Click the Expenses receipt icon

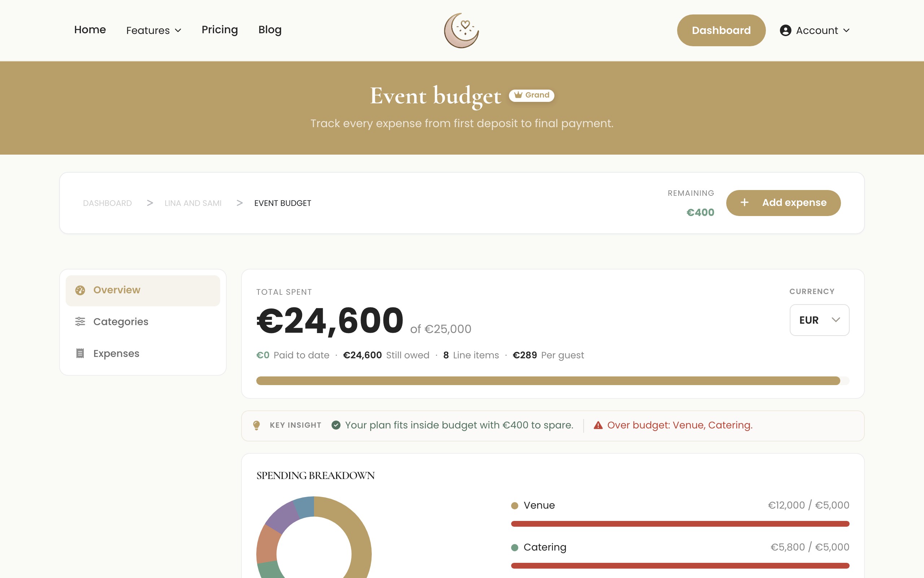coord(80,353)
